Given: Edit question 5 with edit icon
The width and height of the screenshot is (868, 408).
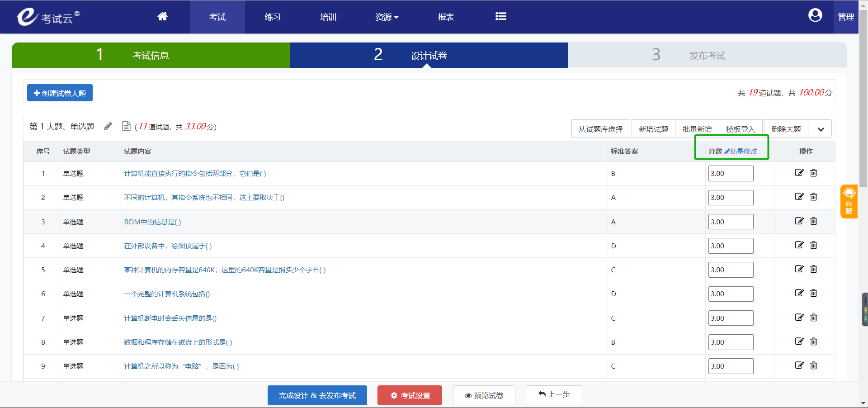Looking at the screenshot, I should (799, 269).
